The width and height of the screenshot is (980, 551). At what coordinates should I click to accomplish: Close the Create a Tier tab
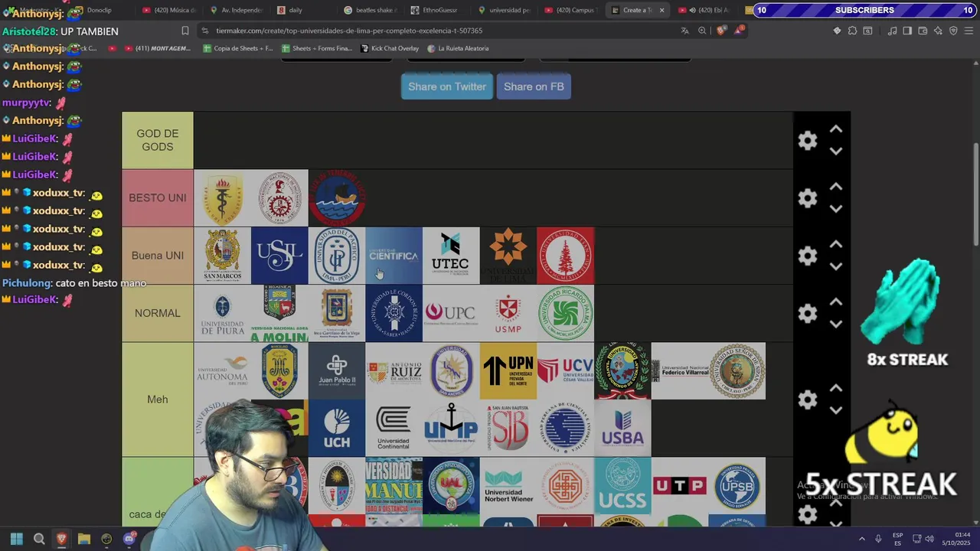click(661, 10)
